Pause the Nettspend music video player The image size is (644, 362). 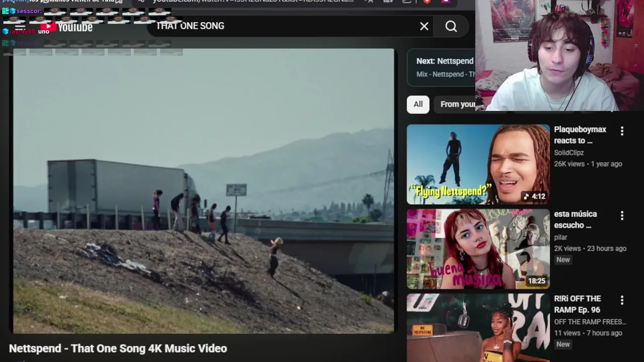point(203,191)
